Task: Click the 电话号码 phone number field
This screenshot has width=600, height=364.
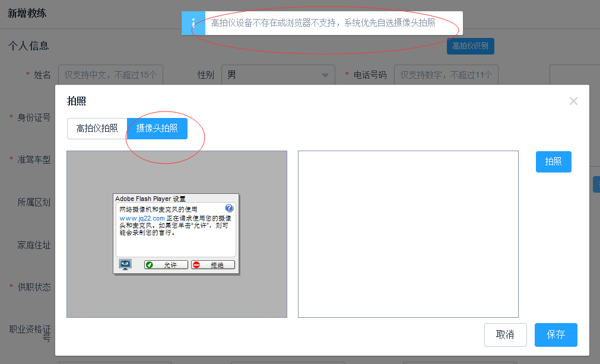Action: click(446, 75)
